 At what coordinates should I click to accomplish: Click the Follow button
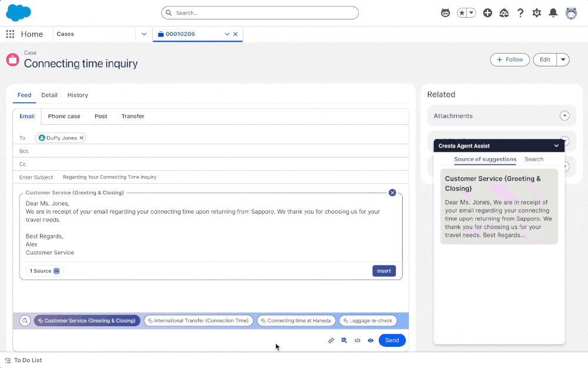click(510, 59)
